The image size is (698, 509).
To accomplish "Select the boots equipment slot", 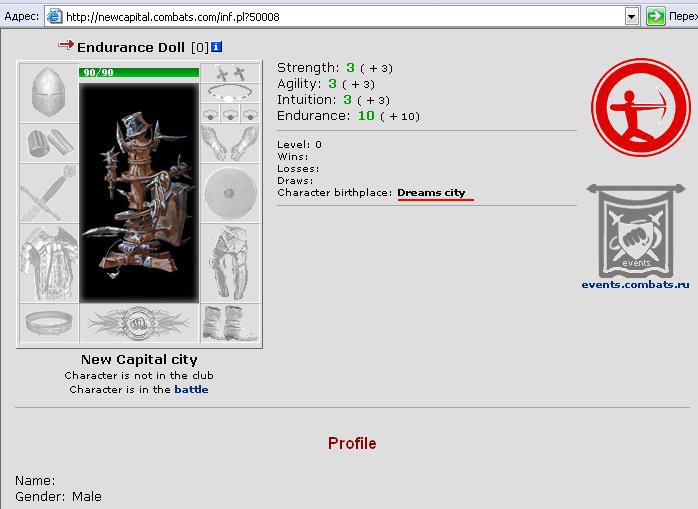I will (x=230, y=323).
